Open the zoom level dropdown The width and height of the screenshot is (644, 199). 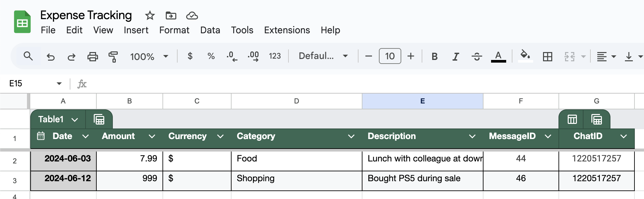[149, 56]
